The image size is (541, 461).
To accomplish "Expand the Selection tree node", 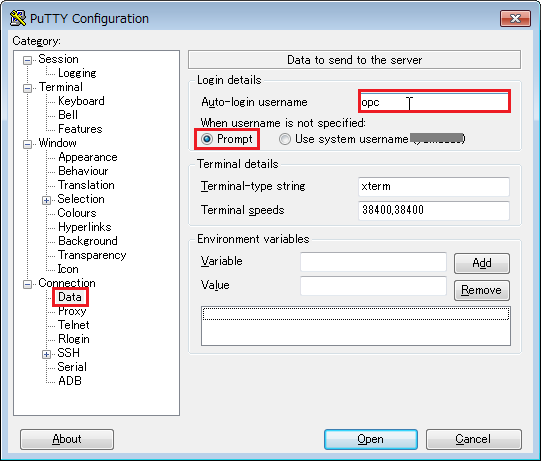I will pyautogui.click(x=47, y=200).
